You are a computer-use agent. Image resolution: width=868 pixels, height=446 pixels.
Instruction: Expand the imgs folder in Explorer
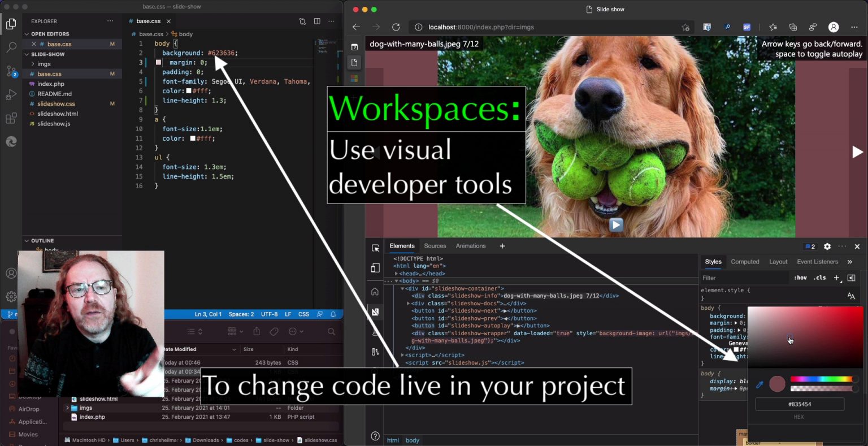(44, 64)
